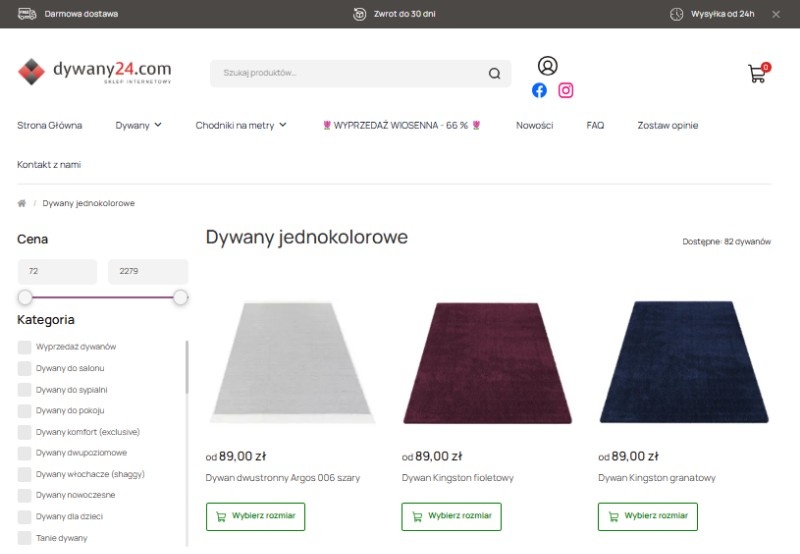Check Dywany do salonu category
The image size is (800, 554).
pyautogui.click(x=24, y=368)
